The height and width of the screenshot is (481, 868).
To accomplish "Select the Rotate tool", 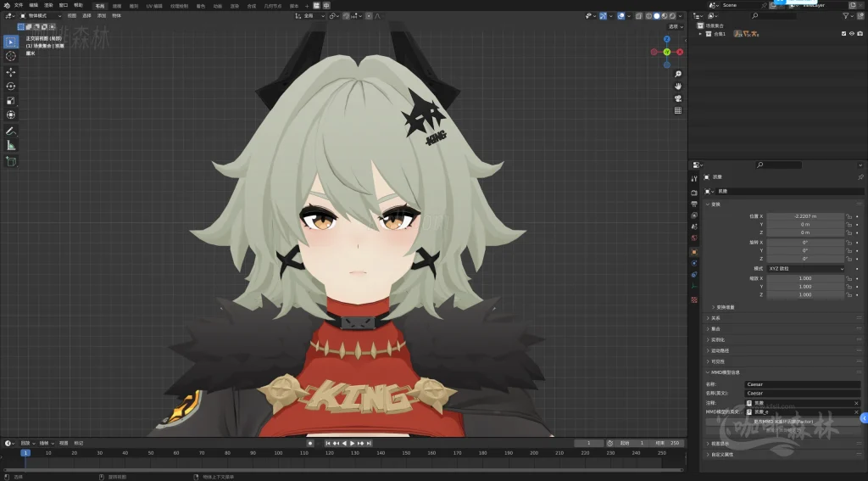I will pos(10,87).
